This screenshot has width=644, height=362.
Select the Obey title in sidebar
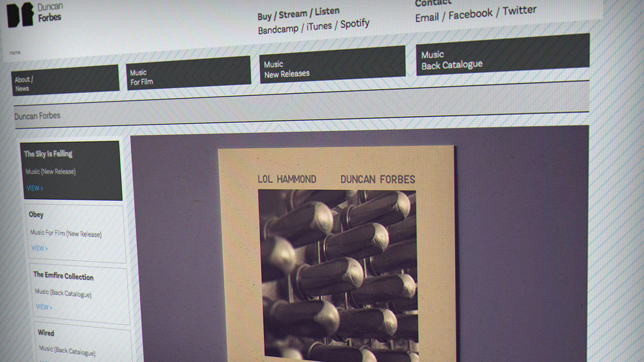point(36,215)
